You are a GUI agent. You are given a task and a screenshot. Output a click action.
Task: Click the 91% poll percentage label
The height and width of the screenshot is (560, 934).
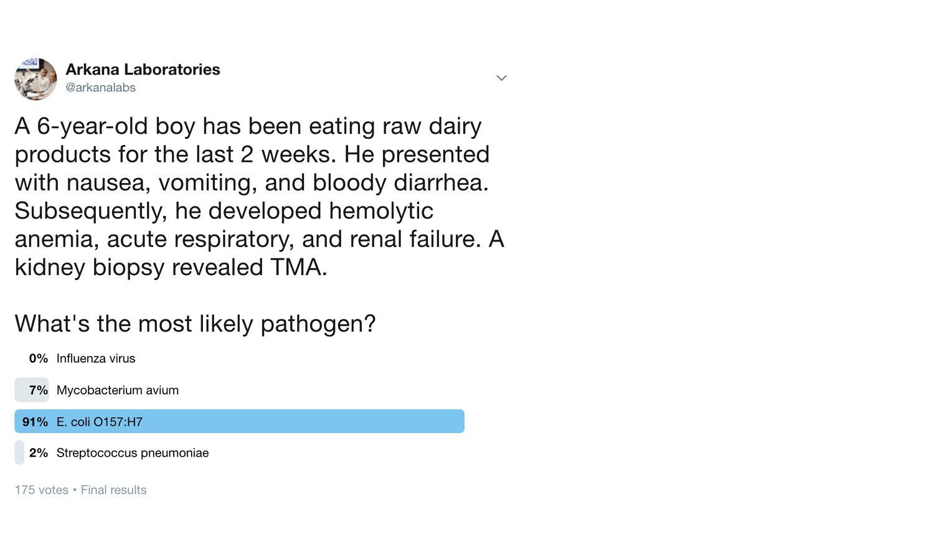(x=35, y=422)
